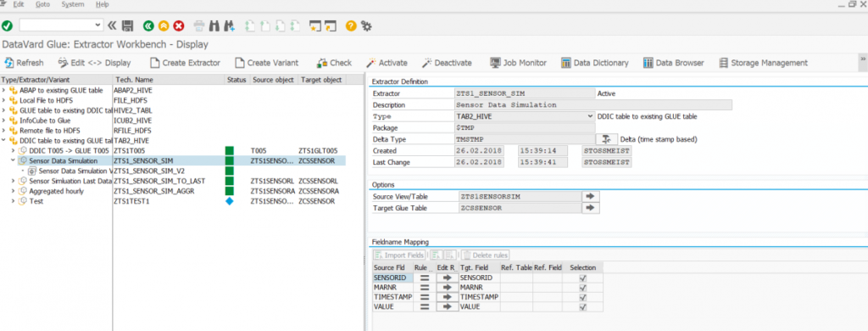868x331 pixels.
Task: Open the Edit menu
Action: pyautogui.click(x=19, y=4)
